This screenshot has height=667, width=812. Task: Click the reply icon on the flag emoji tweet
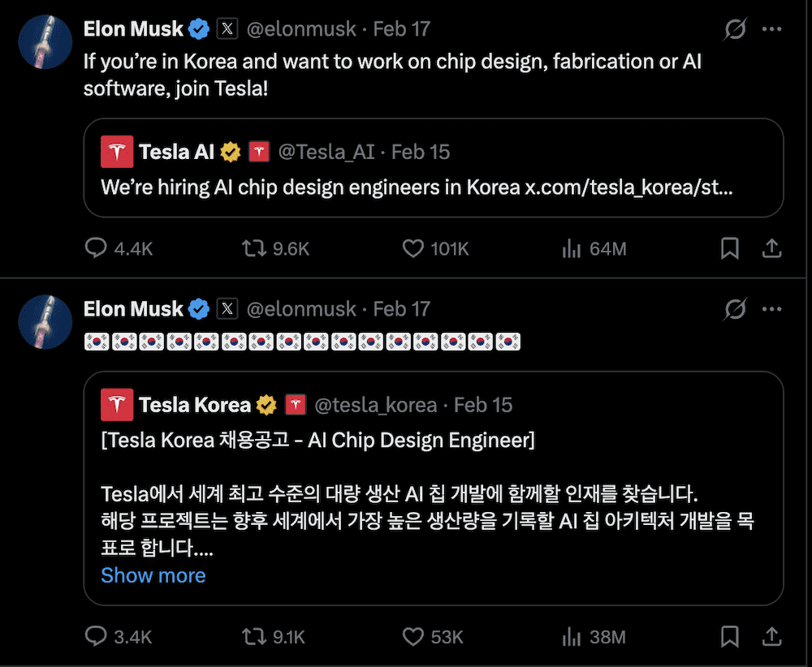[x=96, y=637]
